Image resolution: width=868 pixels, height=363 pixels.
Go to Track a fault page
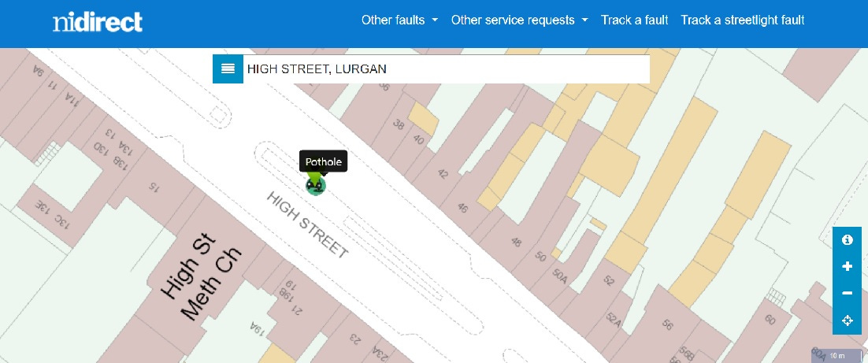pyautogui.click(x=634, y=20)
